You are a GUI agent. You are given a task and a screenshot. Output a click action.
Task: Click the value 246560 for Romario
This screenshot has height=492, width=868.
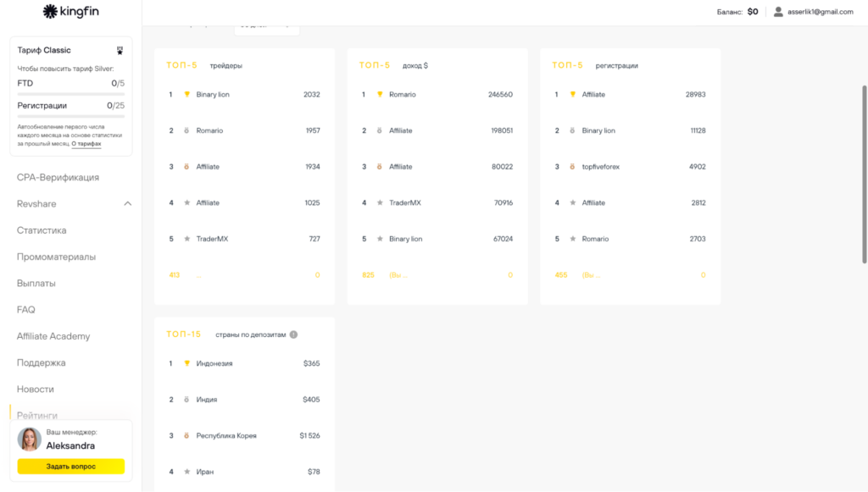point(500,95)
